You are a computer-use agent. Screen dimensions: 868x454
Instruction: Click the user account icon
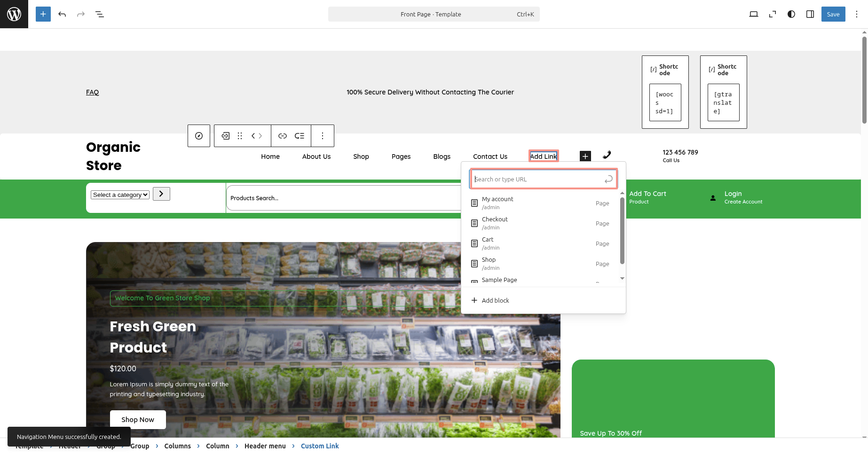coord(713,198)
